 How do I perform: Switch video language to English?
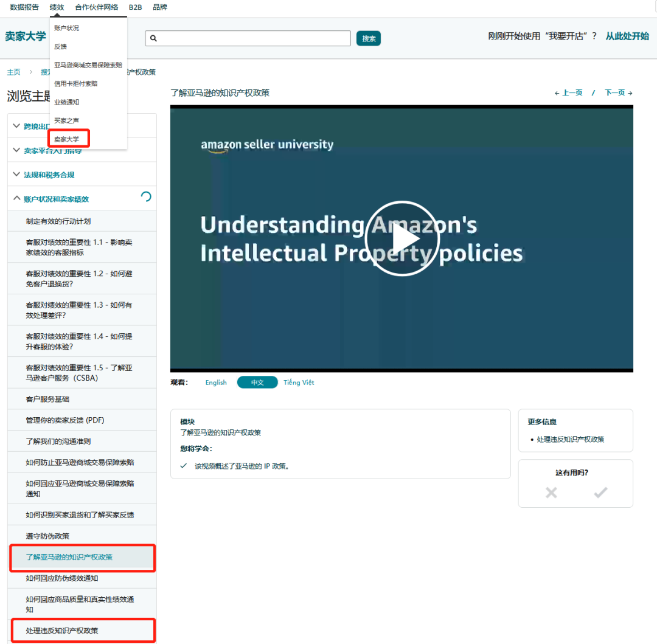pos(216,383)
